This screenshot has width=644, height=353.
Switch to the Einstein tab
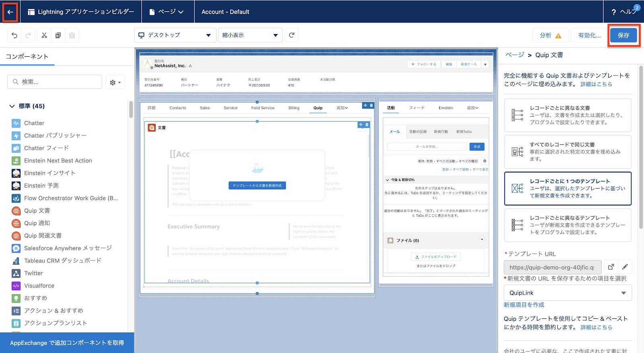pos(446,108)
